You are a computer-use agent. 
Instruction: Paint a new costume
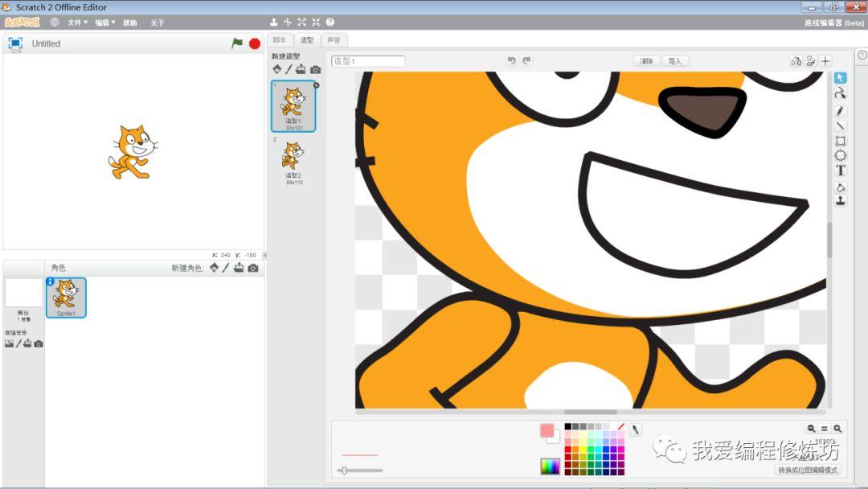pos(289,69)
